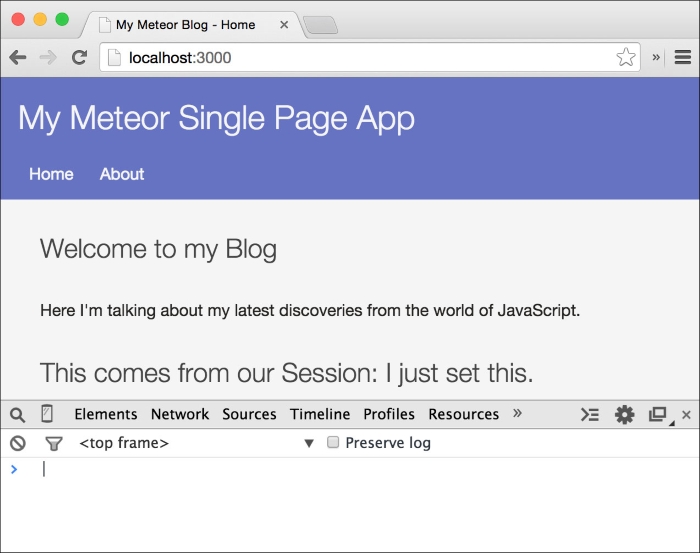700x553 pixels.
Task: Reload the page with refresh icon
Action: point(79,58)
